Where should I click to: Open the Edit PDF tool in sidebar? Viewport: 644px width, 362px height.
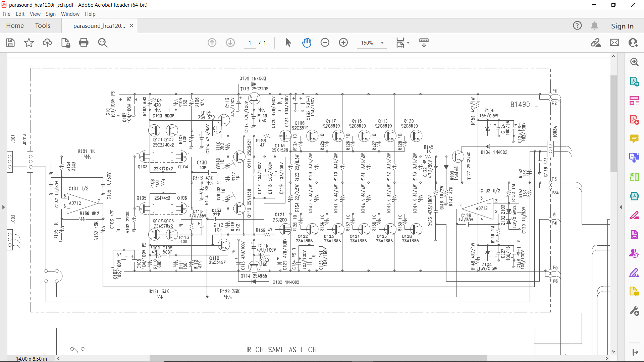click(x=634, y=101)
